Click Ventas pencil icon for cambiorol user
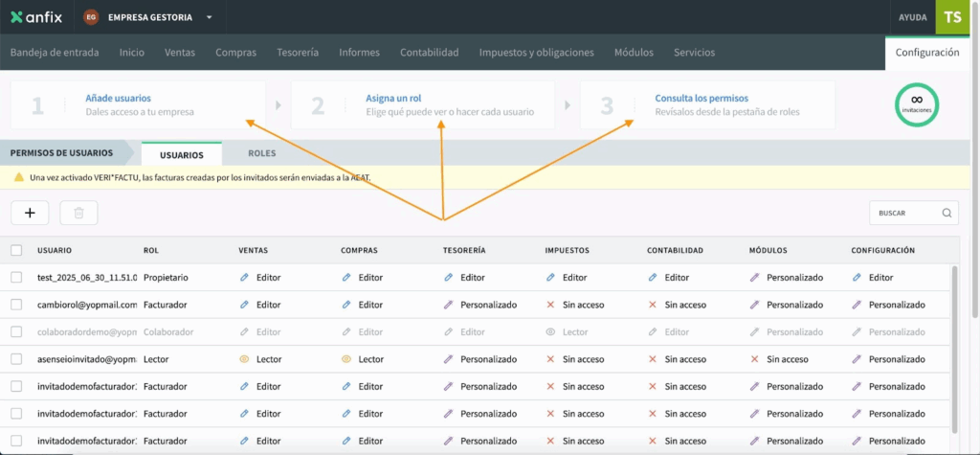This screenshot has width=980, height=455. (244, 305)
